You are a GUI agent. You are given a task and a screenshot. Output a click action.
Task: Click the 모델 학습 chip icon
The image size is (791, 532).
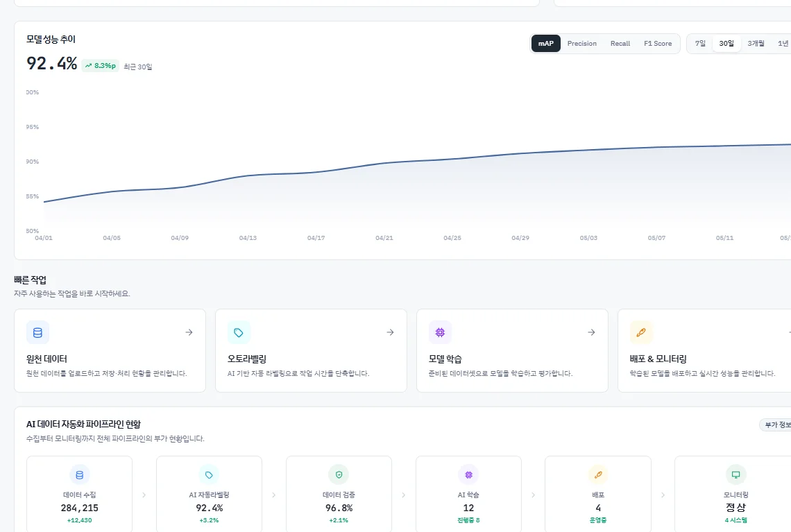[441, 333]
